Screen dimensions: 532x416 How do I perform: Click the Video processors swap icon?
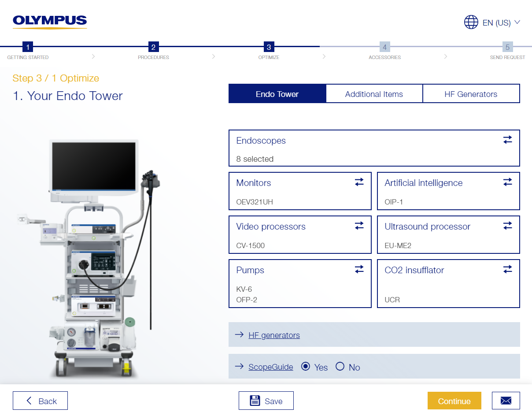tap(359, 225)
